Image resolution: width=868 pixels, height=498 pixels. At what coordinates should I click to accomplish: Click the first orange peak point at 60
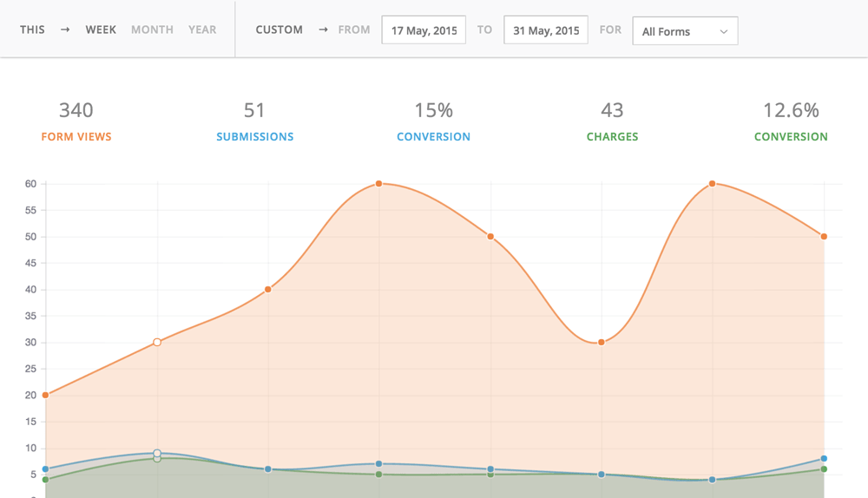(x=379, y=184)
